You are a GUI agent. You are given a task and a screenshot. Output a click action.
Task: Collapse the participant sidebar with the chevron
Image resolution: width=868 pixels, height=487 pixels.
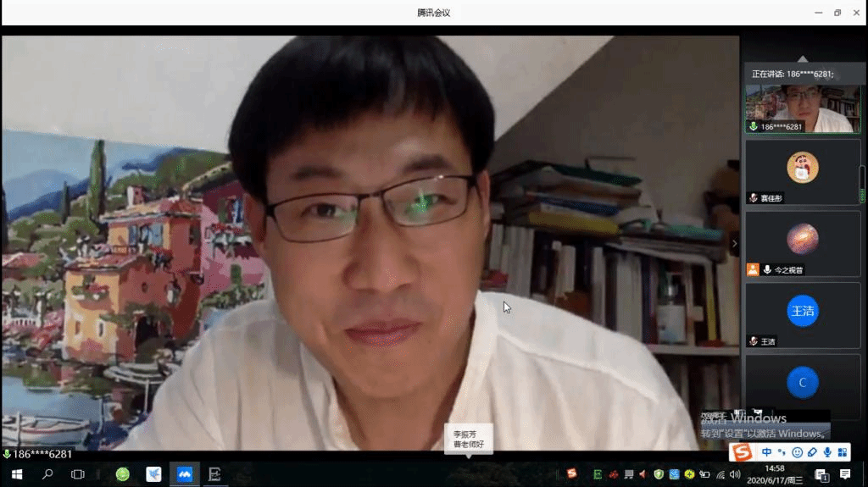(735, 243)
